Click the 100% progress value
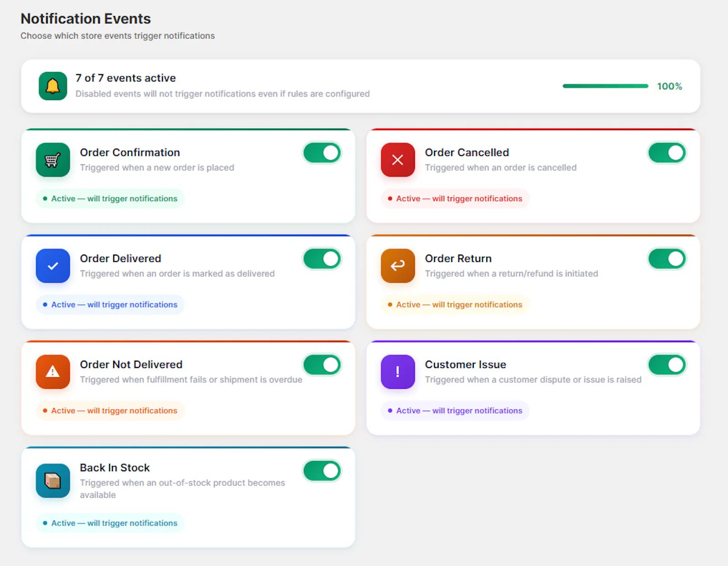 coord(669,86)
